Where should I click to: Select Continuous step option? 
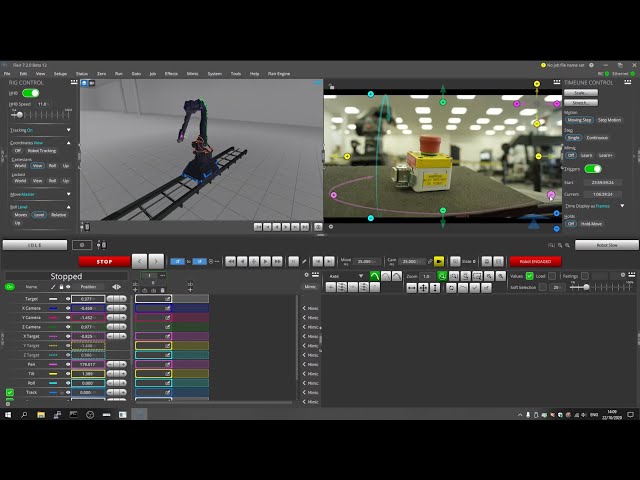coord(597,138)
